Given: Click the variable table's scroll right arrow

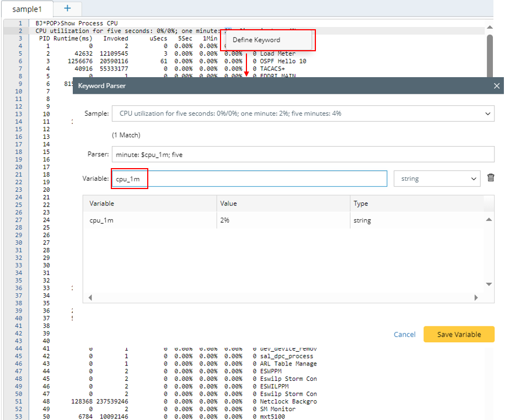Looking at the screenshot, I should click(477, 298).
